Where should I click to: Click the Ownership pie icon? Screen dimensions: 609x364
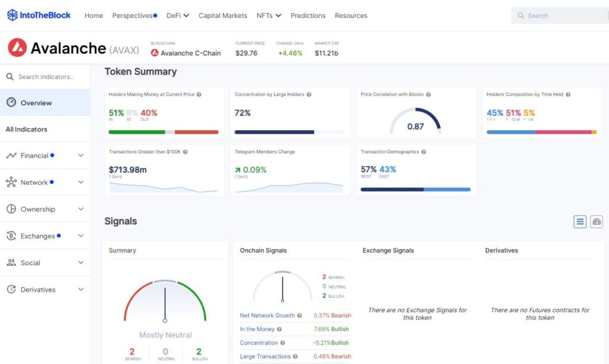point(11,209)
